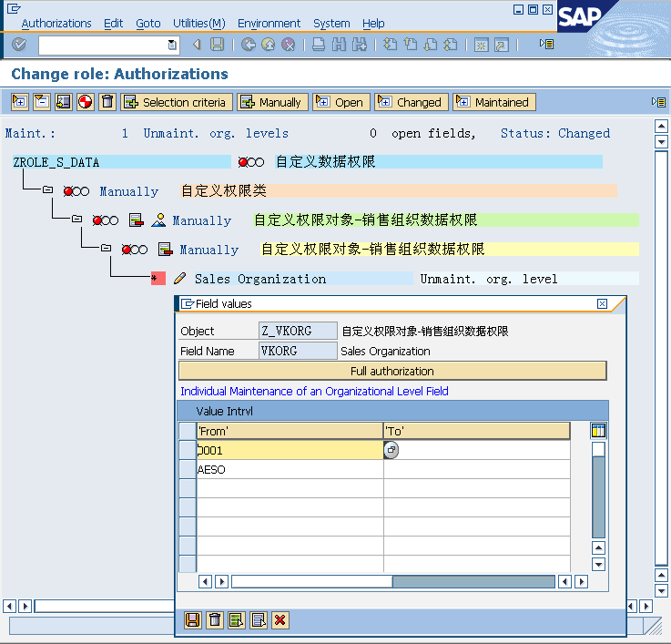671x644 pixels.
Task: Click the Save icon in Field values dialog
Action: click(x=193, y=620)
